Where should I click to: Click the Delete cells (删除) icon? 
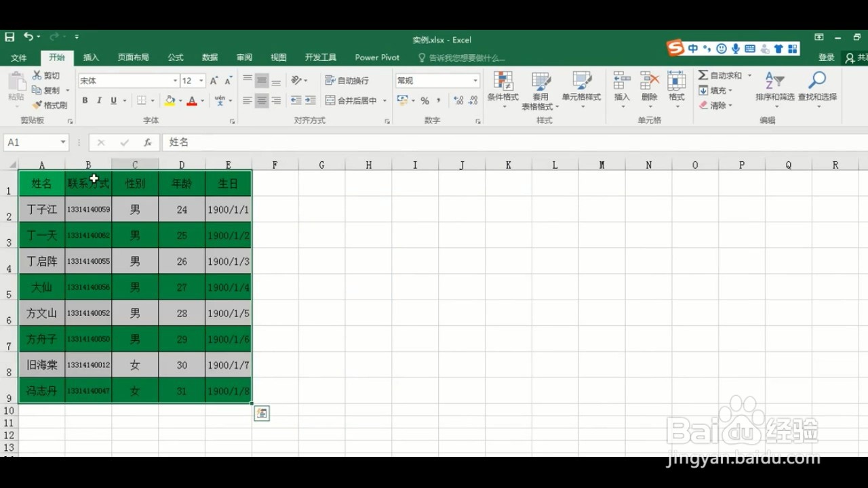click(x=650, y=81)
